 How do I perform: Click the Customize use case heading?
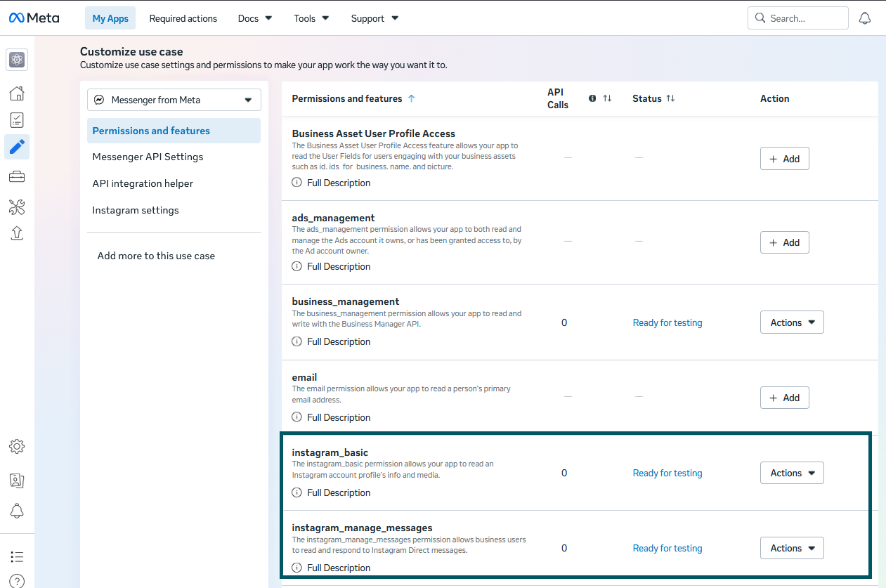point(131,51)
